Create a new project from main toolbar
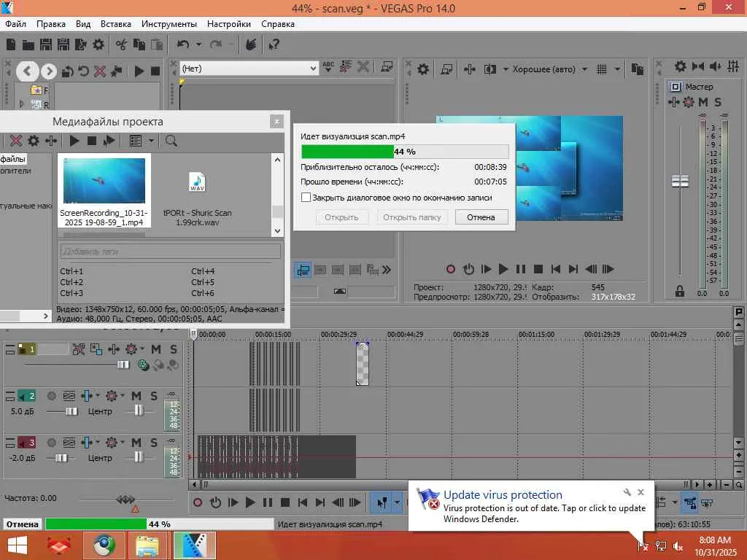This screenshot has width=747, height=560. pos(11,44)
